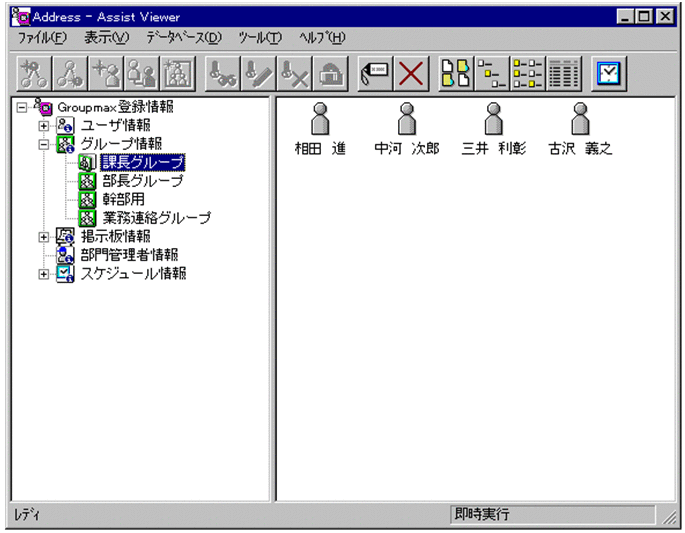Image resolution: width=685 pixels, height=533 pixels.
Task: Select the 部門管理者情報 tree label
Action: [x=129, y=255]
